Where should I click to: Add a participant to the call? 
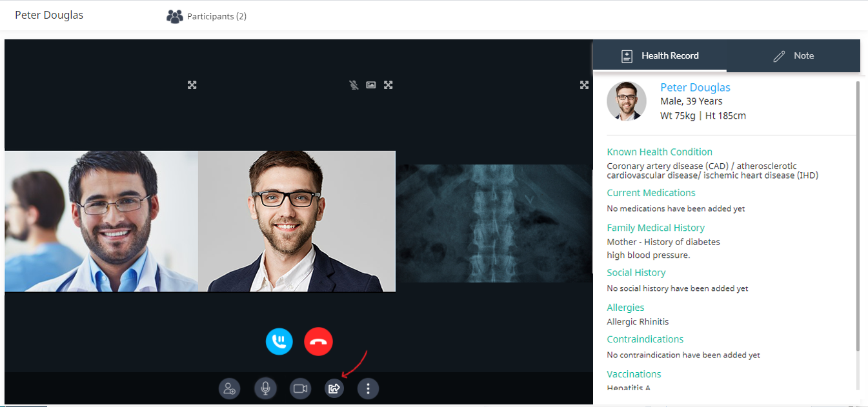pos(229,388)
